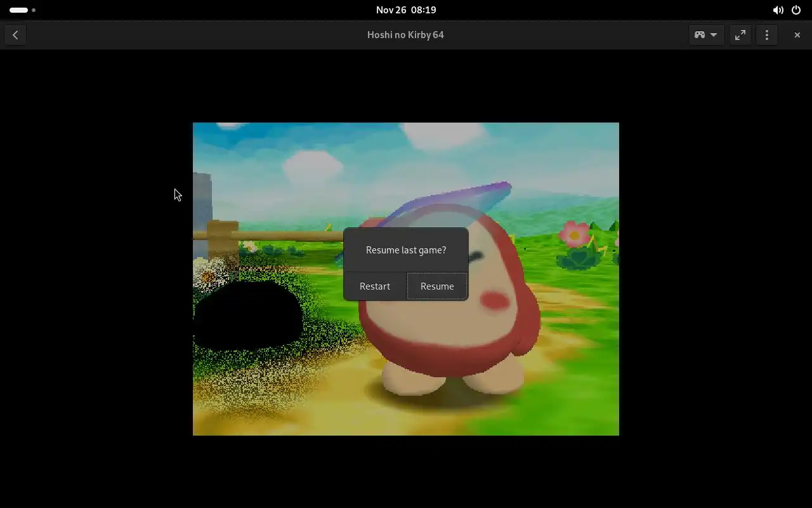Open the gamepad input dropdown
This screenshot has width=812, height=508.
[x=706, y=35]
